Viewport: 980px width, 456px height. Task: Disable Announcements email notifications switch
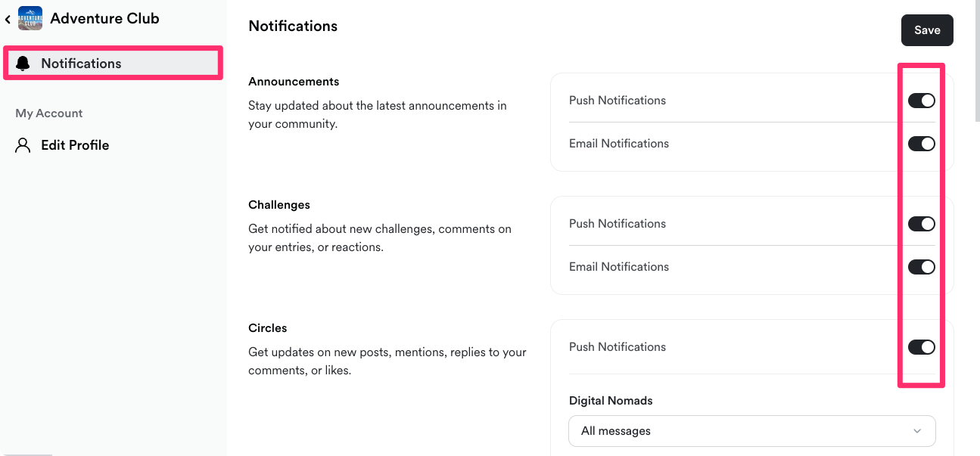[x=921, y=144]
